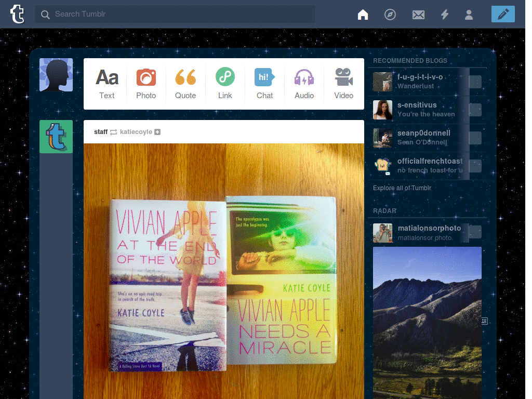532x399 pixels.
Task: Create a new Audio post
Action: pyautogui.click(x=304, y=84)
